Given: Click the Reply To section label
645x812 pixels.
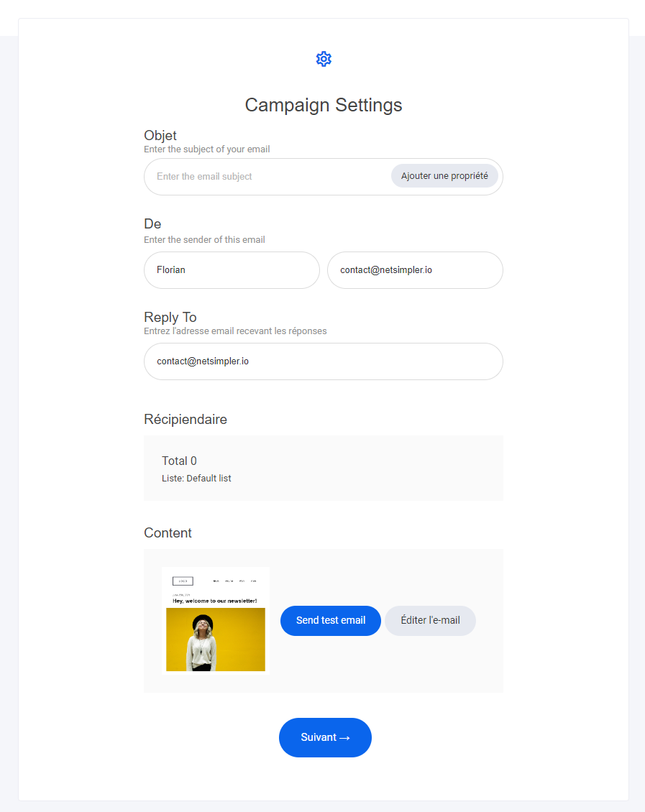Looking at the screenshot, I should click(170, 317).
